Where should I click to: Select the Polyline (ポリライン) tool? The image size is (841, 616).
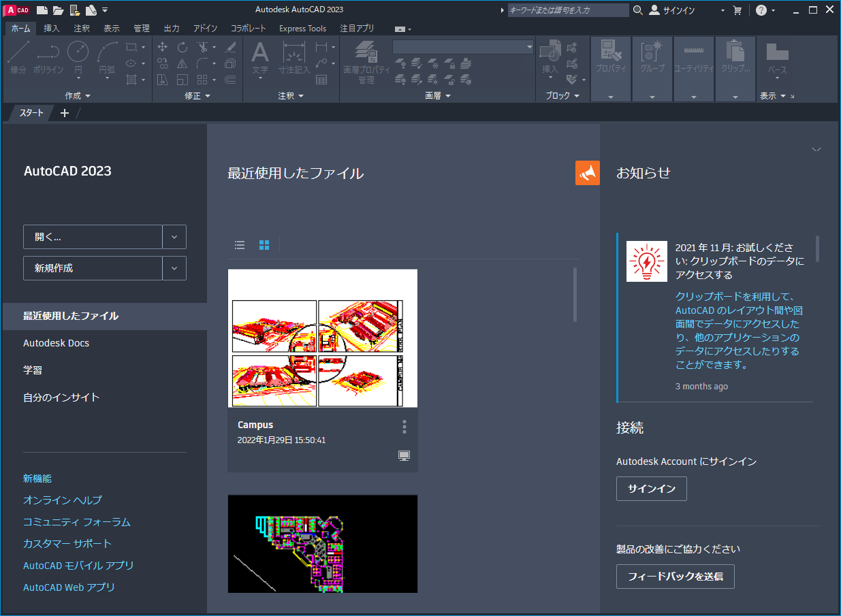point(48,58)
